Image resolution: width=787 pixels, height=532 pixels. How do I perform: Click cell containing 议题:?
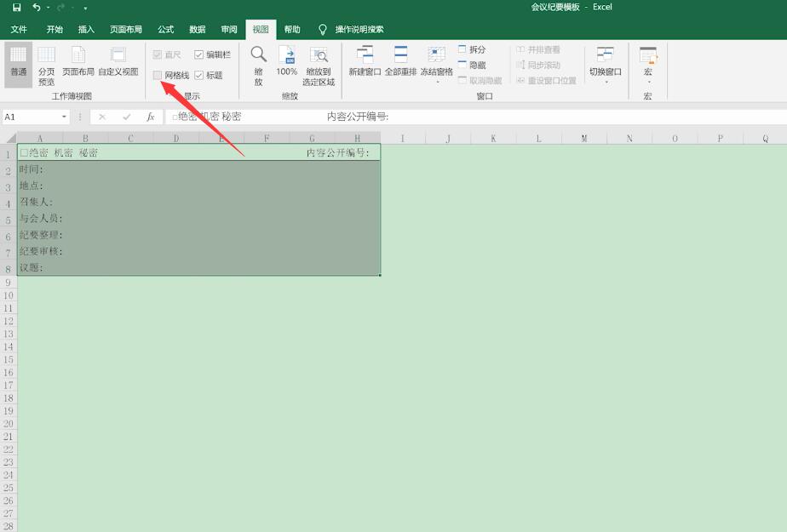coord(198,267)
